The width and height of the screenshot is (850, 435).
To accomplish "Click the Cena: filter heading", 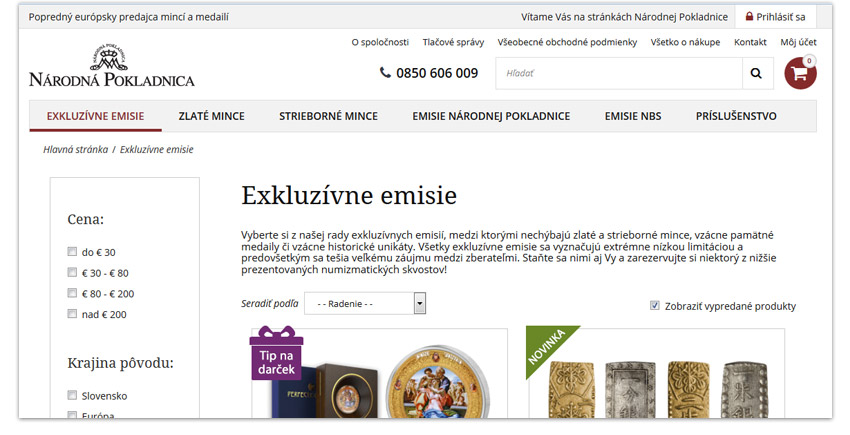I will tap(86, 219).
